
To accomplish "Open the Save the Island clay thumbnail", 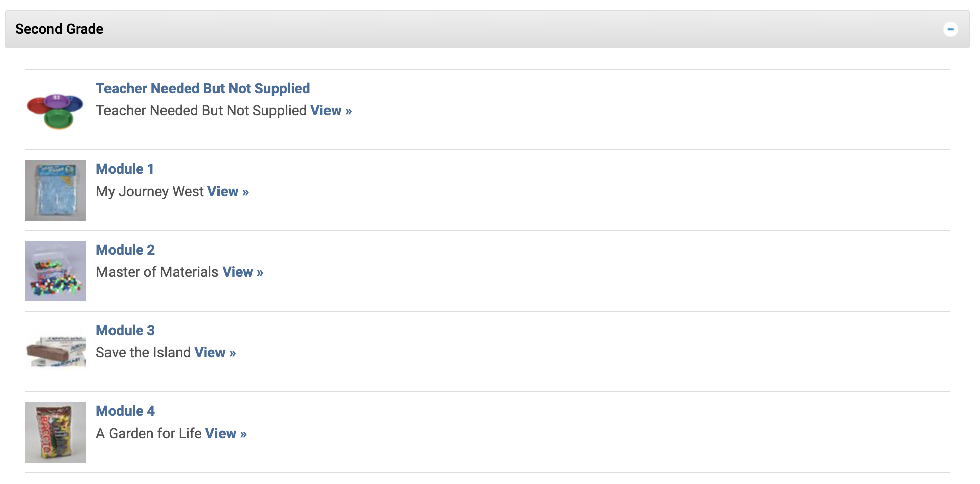I will point(55,350).
